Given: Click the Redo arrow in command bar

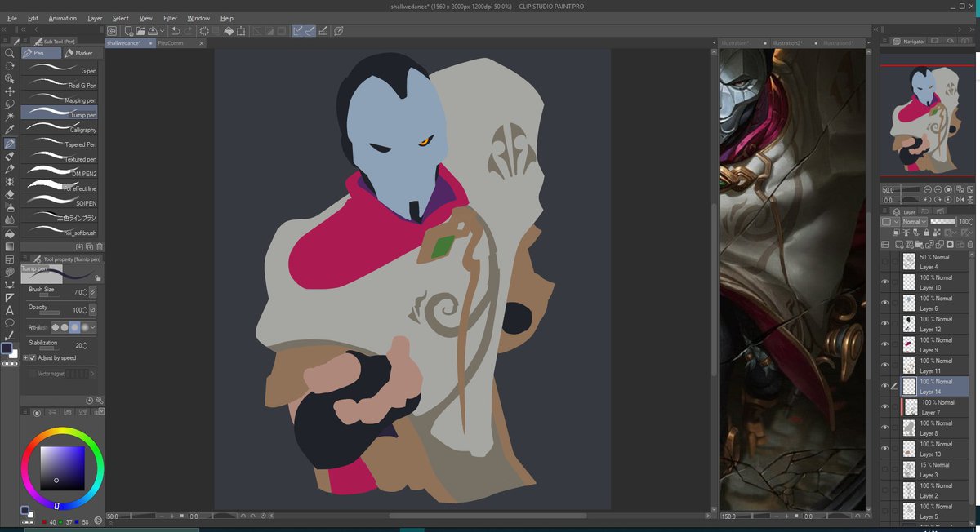Looking at the screenshot, I should coord(189,31).
